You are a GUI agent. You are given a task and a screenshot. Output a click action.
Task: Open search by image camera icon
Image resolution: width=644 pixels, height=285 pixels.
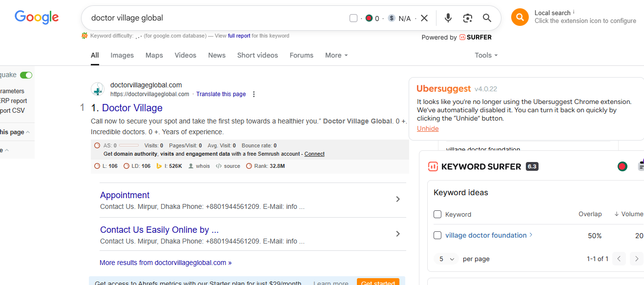[x=468, y=18]
